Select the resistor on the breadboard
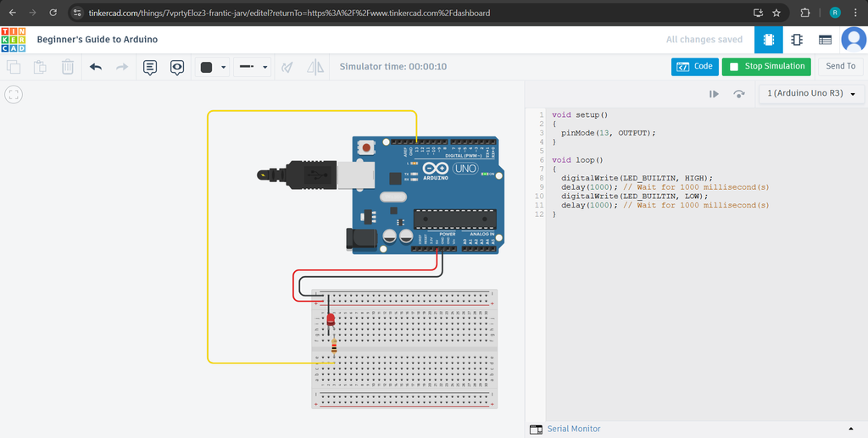 (x=334, y=347)
